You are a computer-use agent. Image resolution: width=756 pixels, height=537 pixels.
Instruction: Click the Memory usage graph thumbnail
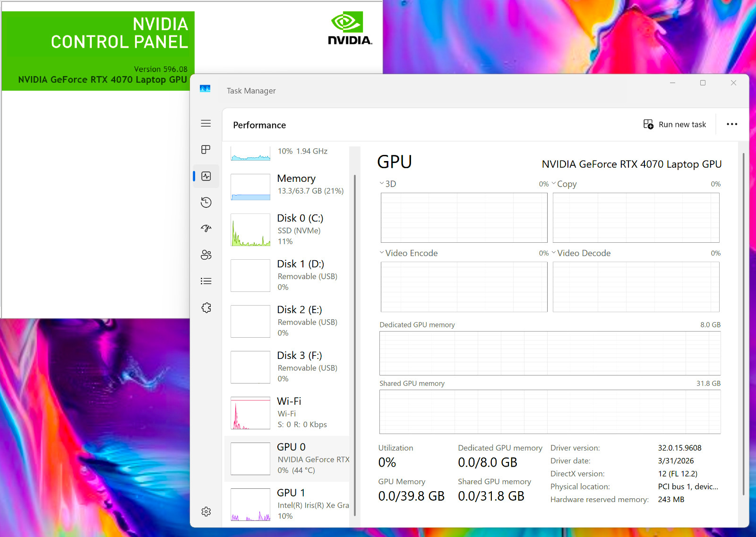(250, 187)
